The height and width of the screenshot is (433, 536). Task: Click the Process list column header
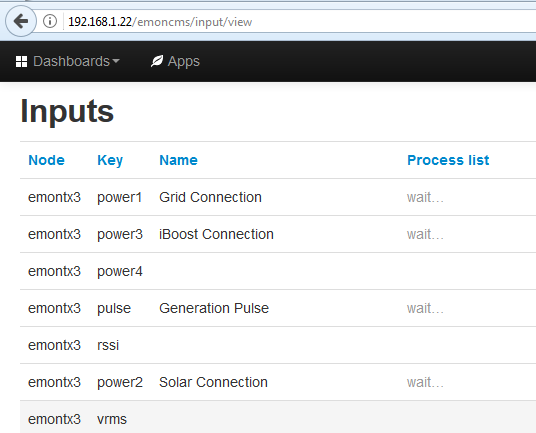point(448,160)
